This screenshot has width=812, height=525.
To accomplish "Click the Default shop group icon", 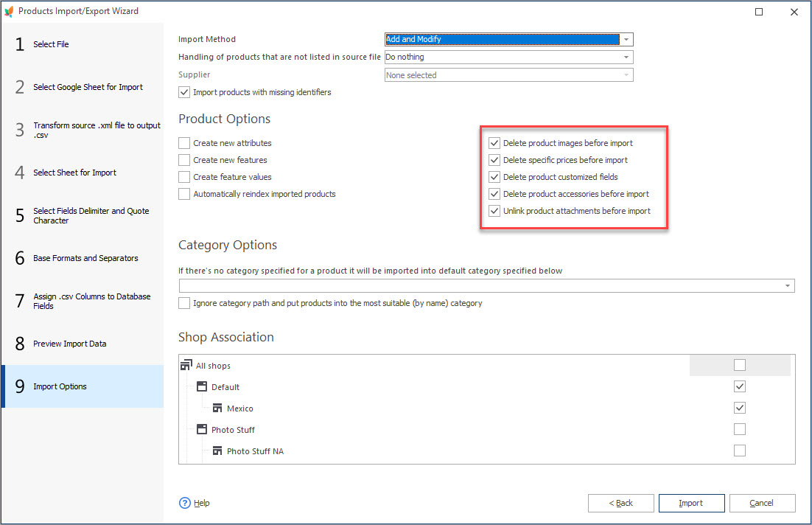I will tap(202, 386).
